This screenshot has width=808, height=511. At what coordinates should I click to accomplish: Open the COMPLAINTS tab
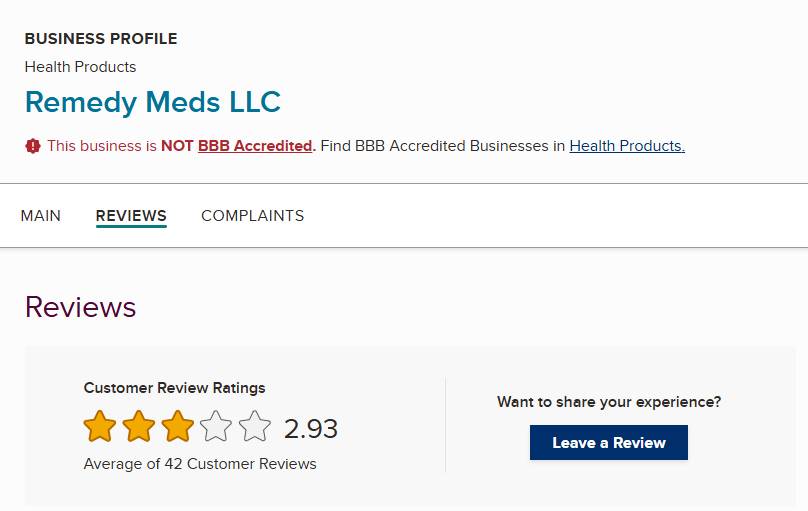click(253, 216)
